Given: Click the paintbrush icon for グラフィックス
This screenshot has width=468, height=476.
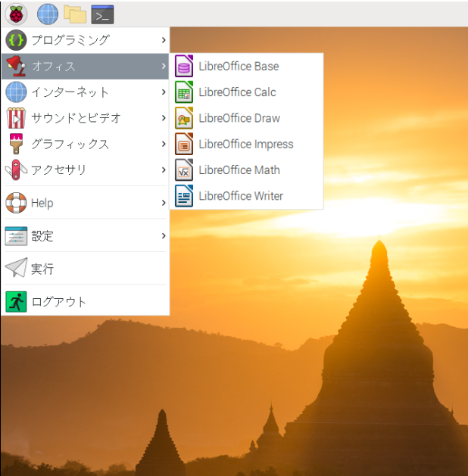Looking at the screenshot, I should 16,144.
